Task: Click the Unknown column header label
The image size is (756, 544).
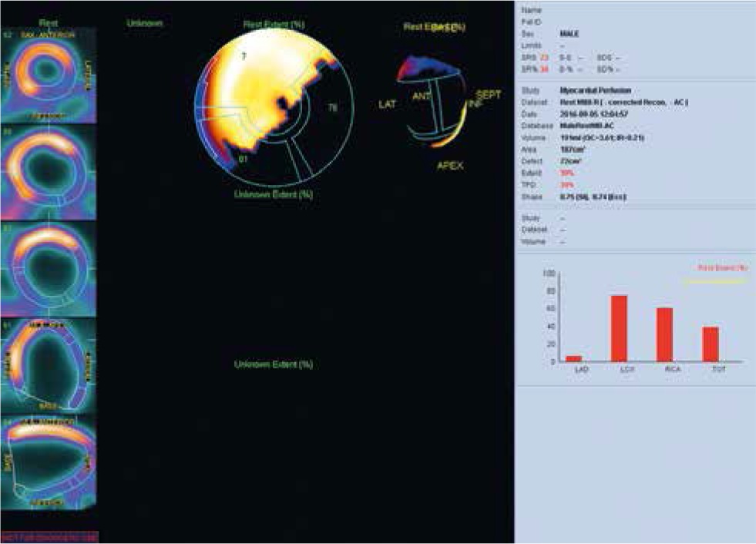Action: tap(144, 24)
